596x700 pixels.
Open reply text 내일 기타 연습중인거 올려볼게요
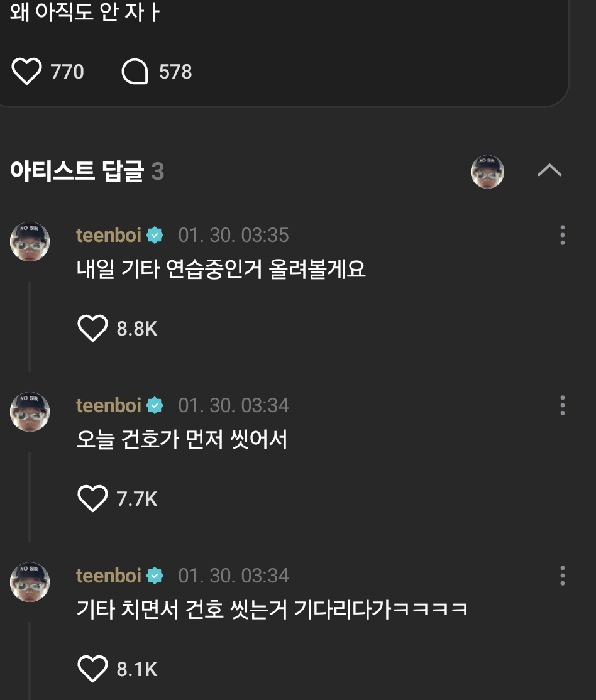pos(221,269)
